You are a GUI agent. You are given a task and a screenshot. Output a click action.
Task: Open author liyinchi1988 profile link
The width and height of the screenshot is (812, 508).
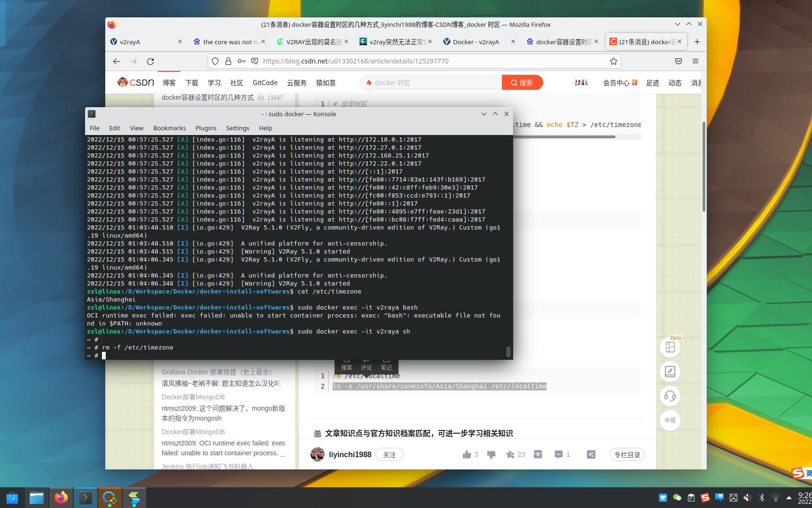coord(350,454)
